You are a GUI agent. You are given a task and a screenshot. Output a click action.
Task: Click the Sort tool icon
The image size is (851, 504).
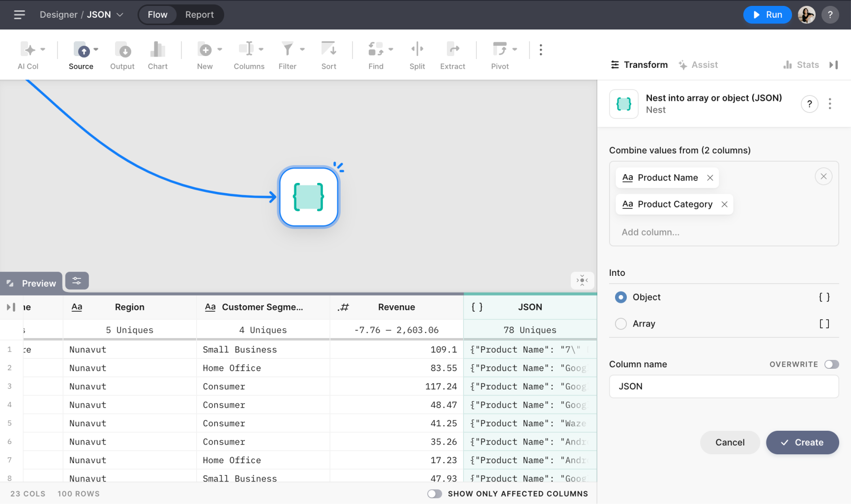pyautogui.click(x=328, y=50)
